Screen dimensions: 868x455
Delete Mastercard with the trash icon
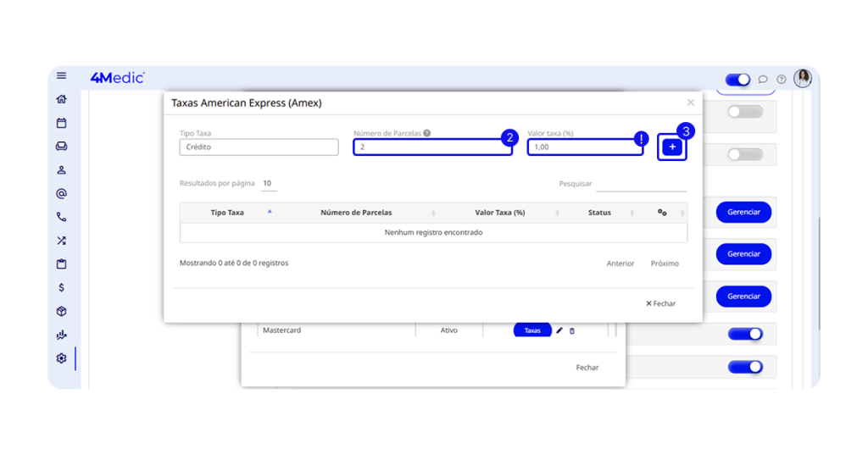click(x=571, y=330)
